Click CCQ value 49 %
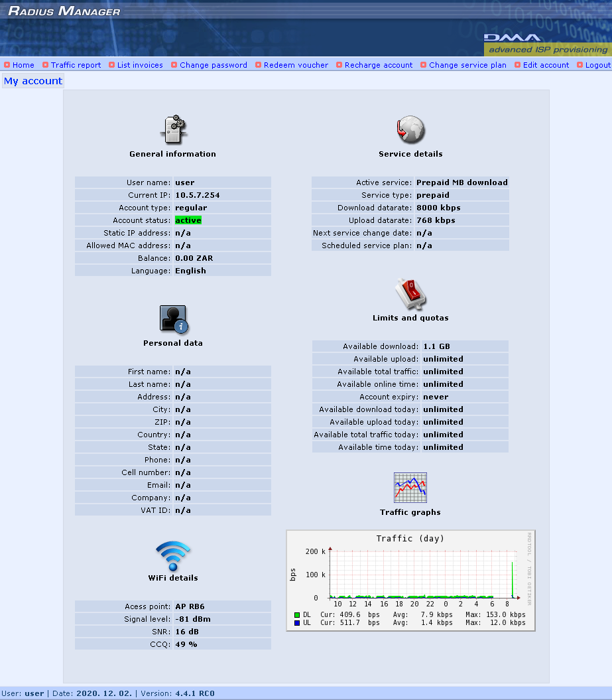Screen dimensions: 612x700 click(x=186, y=644)
